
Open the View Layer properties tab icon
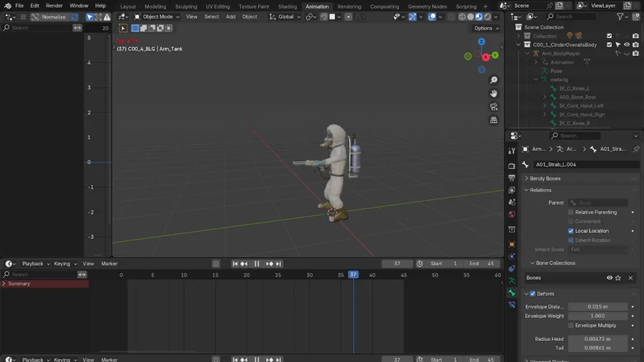coord(512,190)
